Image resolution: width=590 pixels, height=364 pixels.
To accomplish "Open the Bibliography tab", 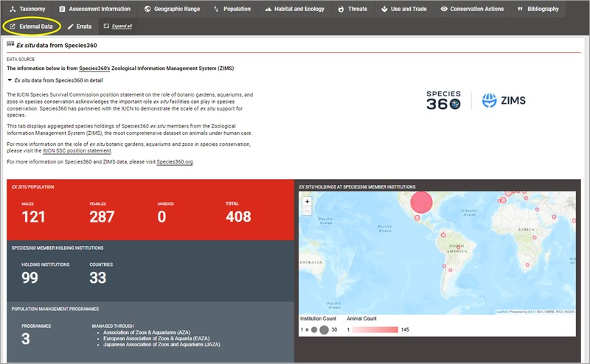I will [538, 9].
